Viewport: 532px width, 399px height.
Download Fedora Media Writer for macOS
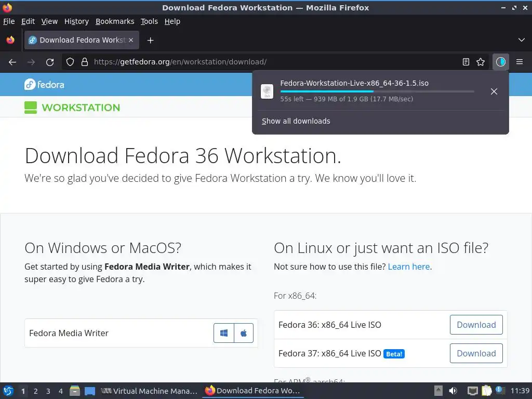pos(244,333)
